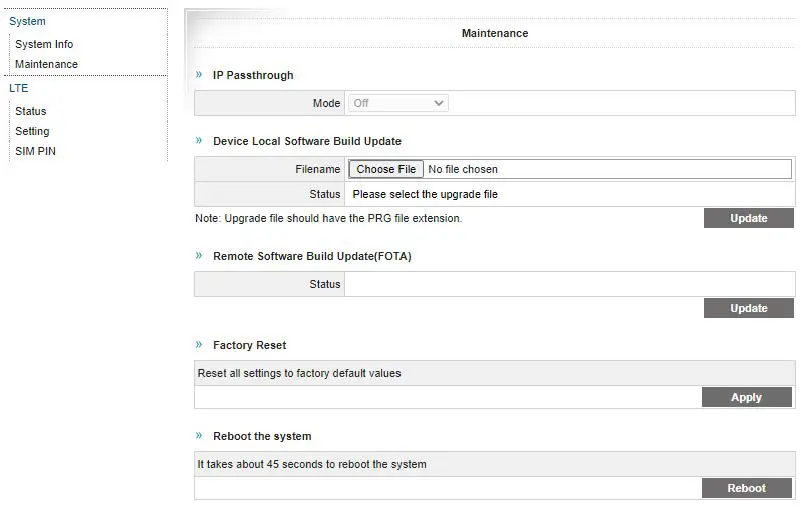Image resolution: width=801 pixels, height=512 pixels.
Task: Click the Choose File button
Action: pyautogui.click(x=386, y=169)
